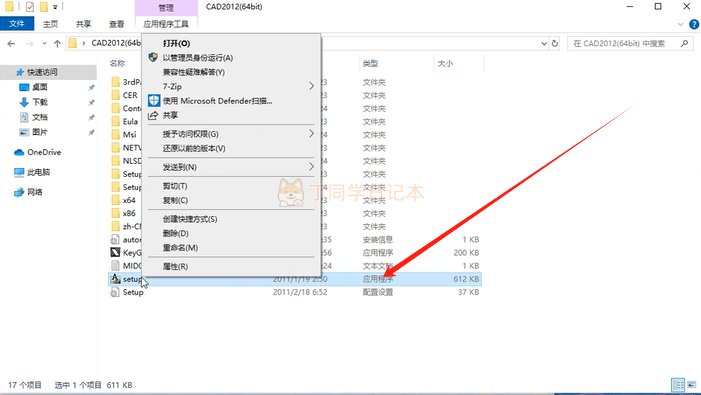
Task: Click the share icon in context menu
Action: click(153, 115)
